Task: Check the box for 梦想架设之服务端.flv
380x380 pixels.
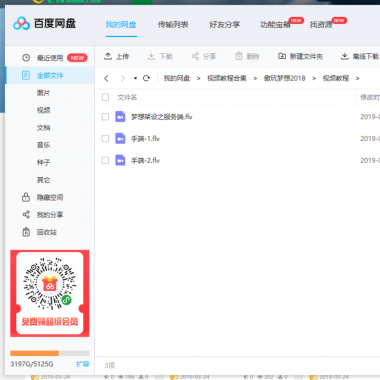Action: click(105, 117)
